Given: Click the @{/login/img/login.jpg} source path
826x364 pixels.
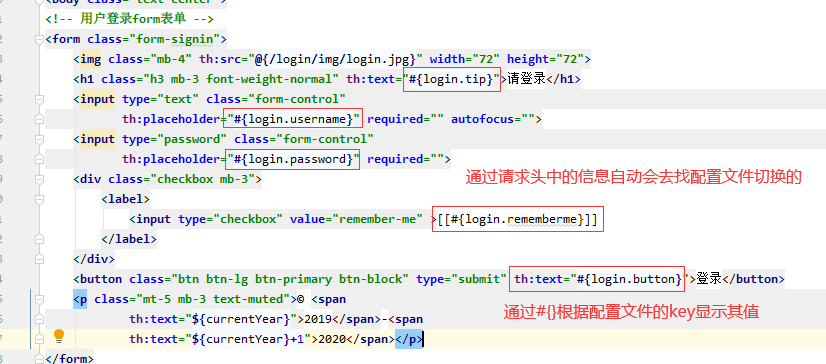Looking at the screenshot, I should [x=336, y=59].
